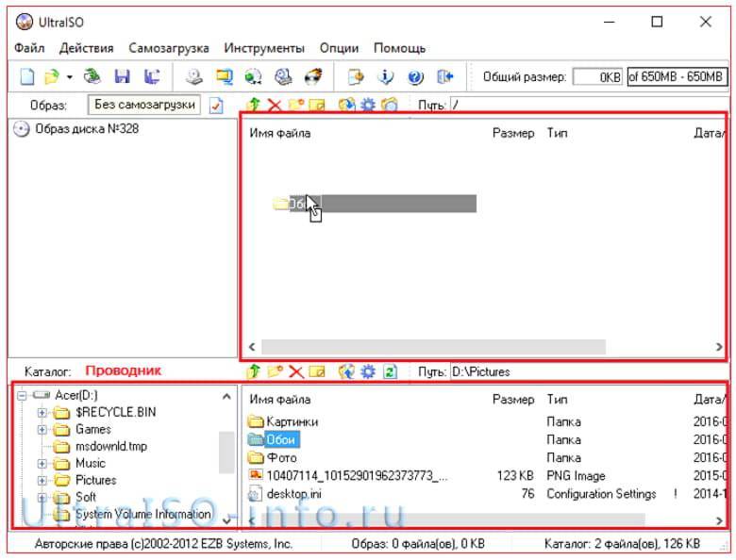Screen dimensions: 736x560
Task: Show image info with the 'i' icon
Action: point(385,76)
